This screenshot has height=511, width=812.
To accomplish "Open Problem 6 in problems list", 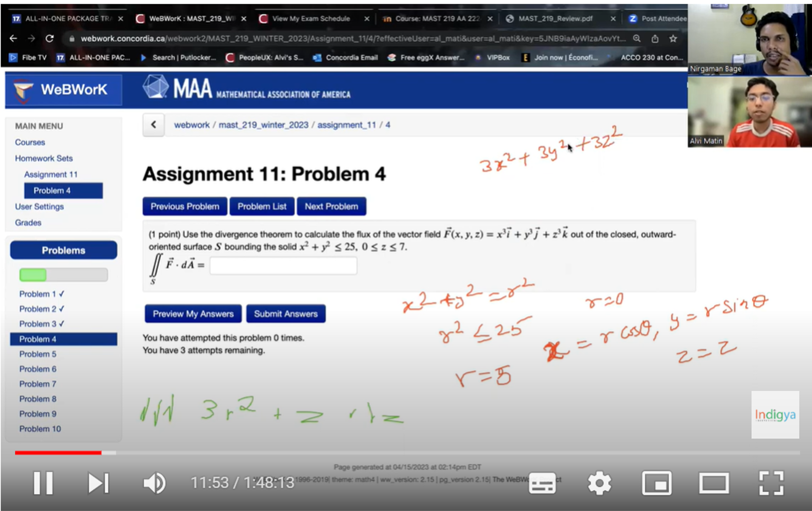I will pos(38,369).
